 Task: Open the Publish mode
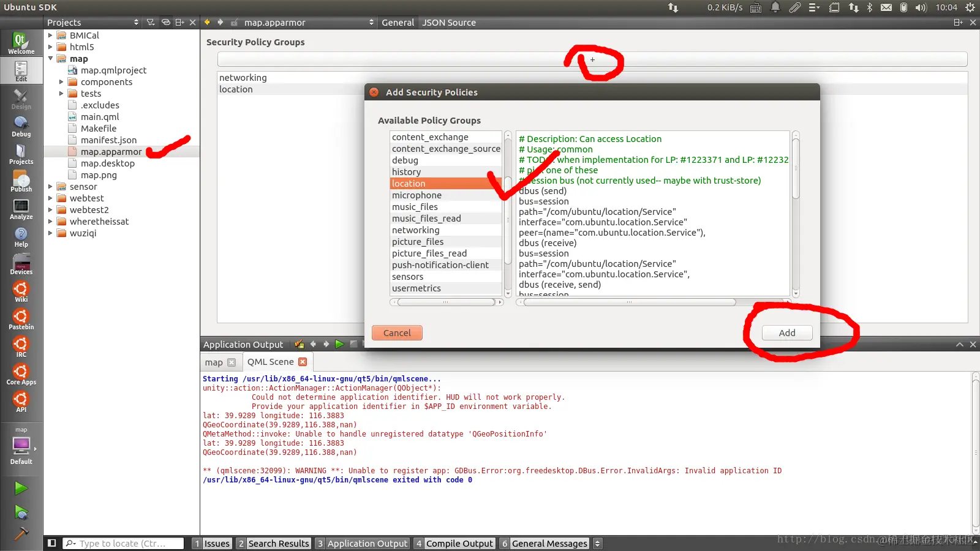click(x=21, y=182)
